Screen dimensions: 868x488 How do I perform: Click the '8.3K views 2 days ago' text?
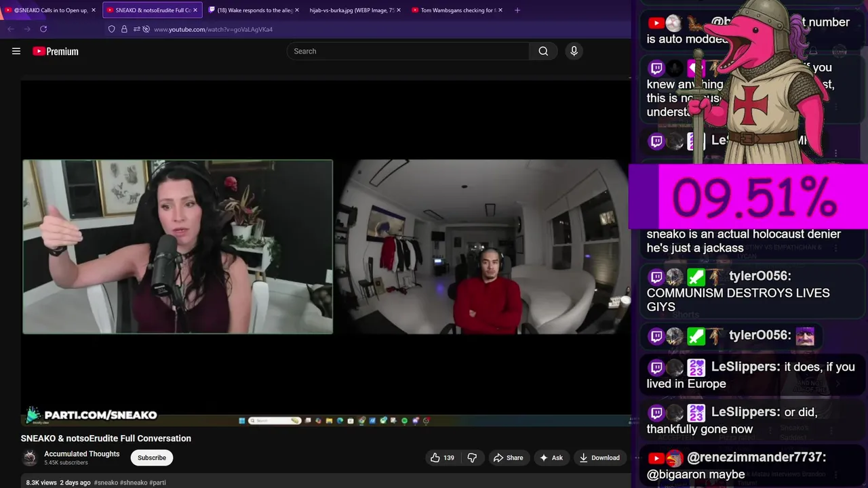(58, 483)
